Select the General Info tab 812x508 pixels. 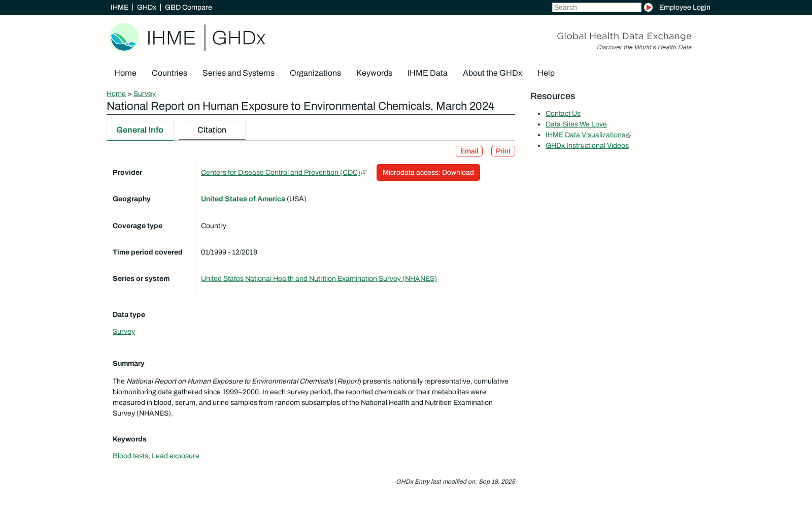coord(140,130)
